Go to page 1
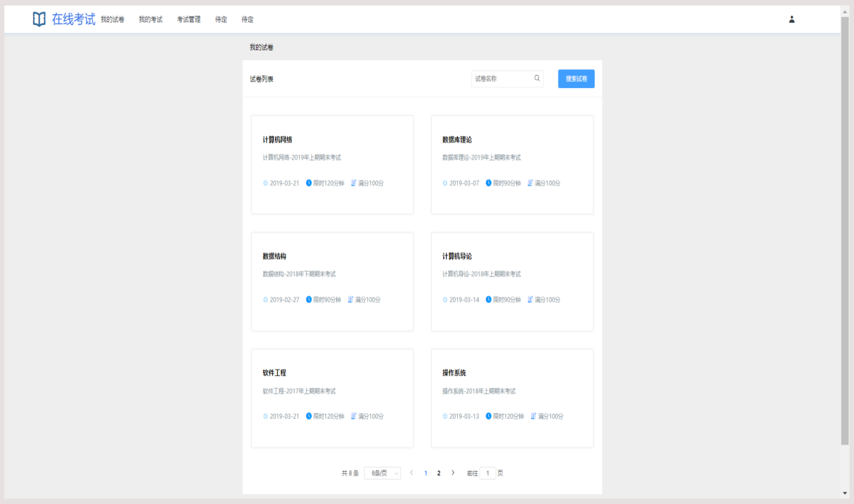This screenshot has width=854, height=504. [426, 473]
